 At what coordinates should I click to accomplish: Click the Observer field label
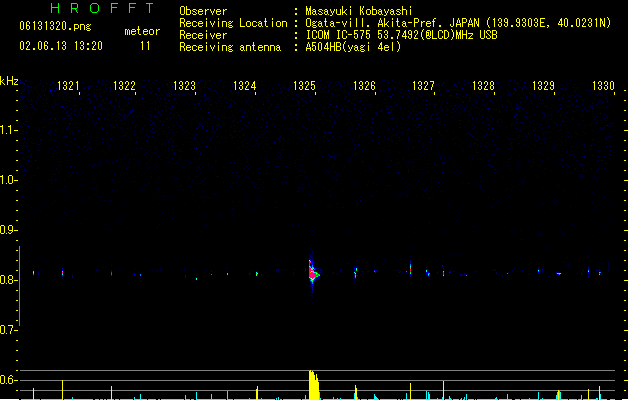coord(203,11)
